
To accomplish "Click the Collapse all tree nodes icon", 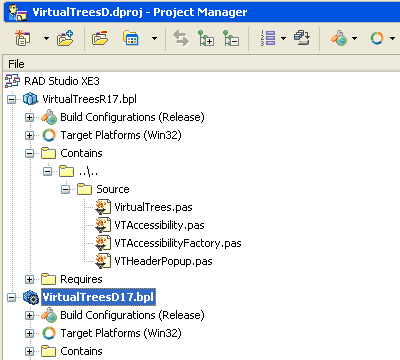I will [231, 38].
